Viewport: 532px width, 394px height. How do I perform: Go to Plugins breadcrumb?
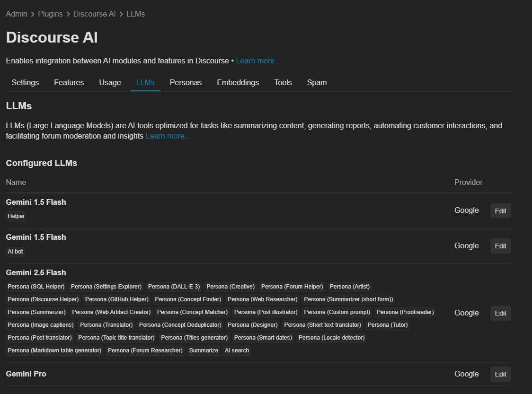tap(50, 14)
